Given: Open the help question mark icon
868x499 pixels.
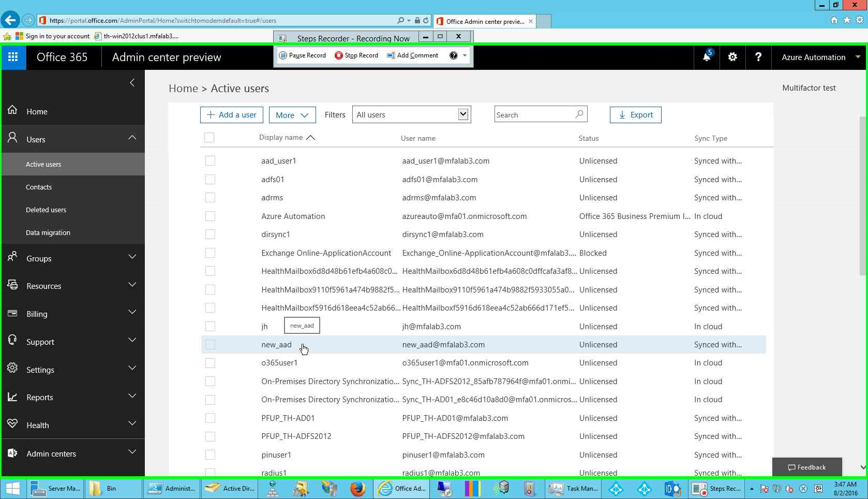Looking at the screenshot, I should coord(758,57).
